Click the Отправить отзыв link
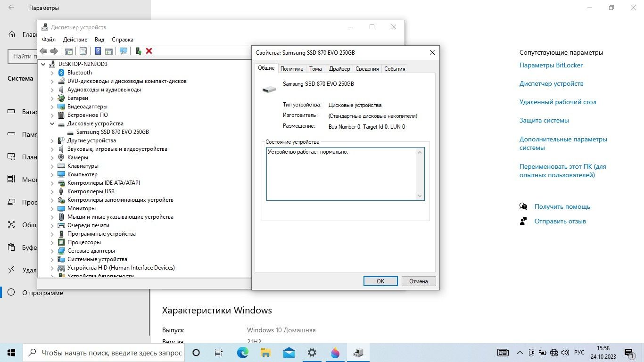Image resolution: width=644 pixels, height=362 pixels. pyautogui.click(x=560, y=222)
